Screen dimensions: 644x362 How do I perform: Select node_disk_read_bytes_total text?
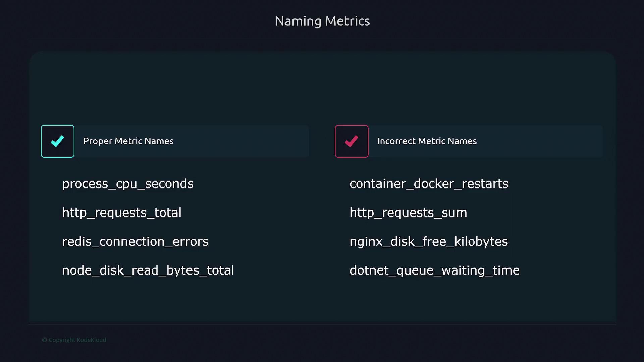click(148, 270)
